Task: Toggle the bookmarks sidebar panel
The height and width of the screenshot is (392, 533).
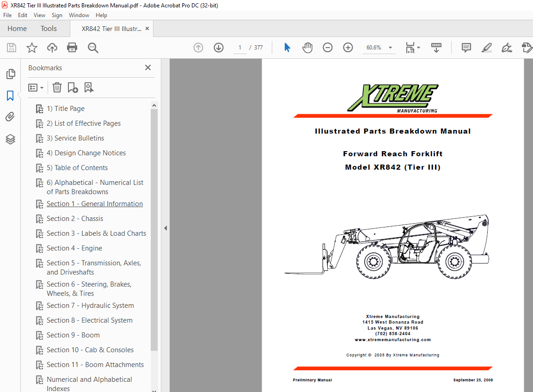Action: point(10,96)
